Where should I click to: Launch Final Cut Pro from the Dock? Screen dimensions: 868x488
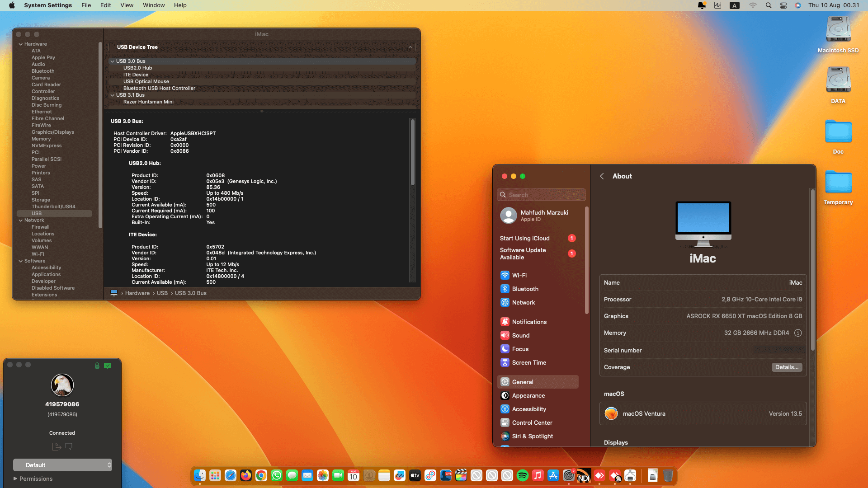(x=461, y=475)
